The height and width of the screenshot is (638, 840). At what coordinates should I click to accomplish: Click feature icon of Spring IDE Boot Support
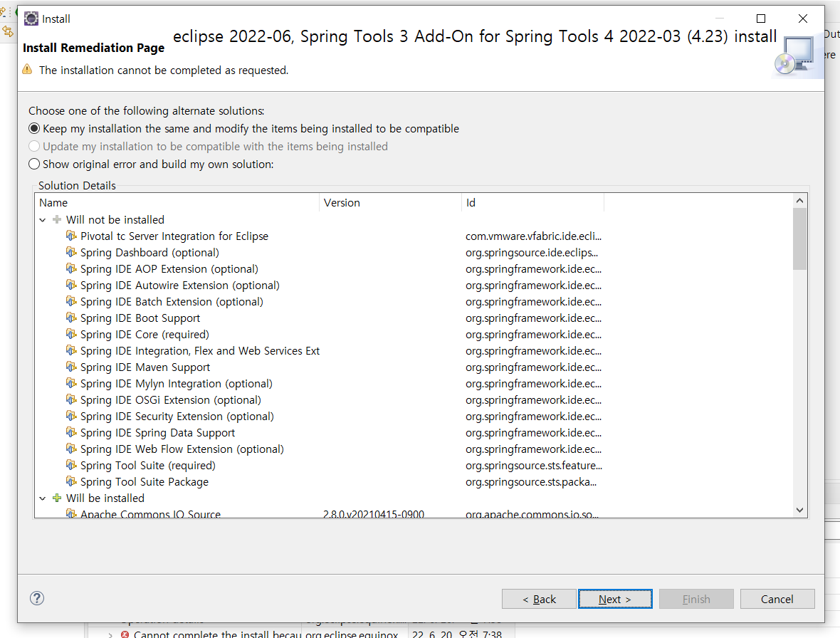point(71,318)
